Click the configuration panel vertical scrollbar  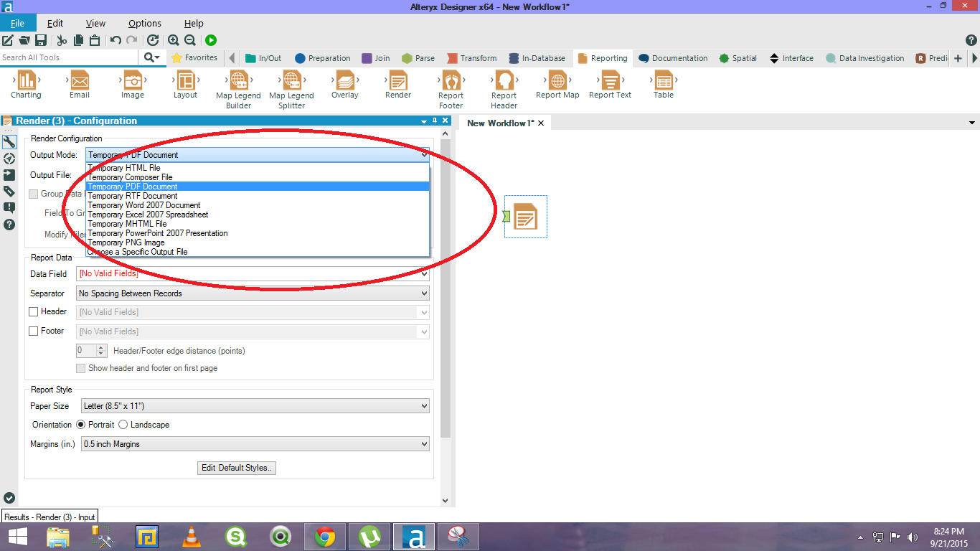pos(445,288)
